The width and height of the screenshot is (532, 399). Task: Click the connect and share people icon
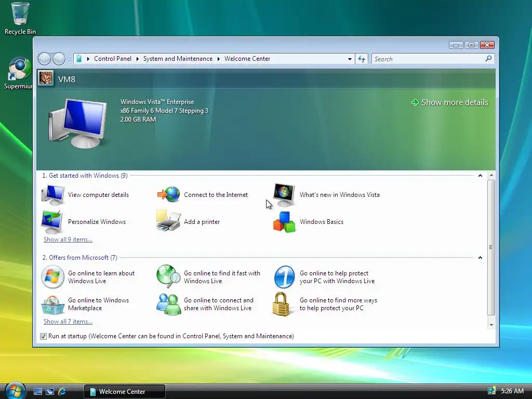point(169,304)
